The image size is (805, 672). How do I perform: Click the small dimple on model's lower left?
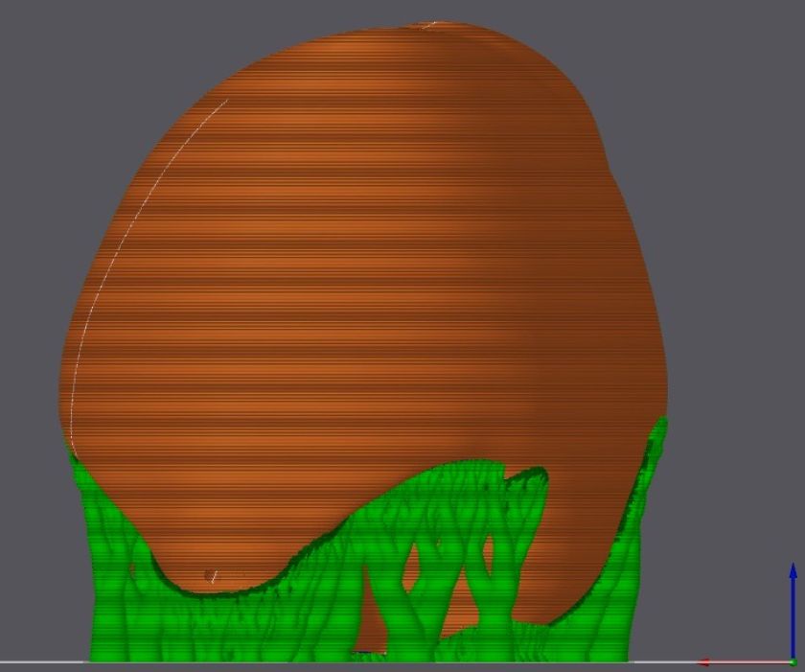coord(210,575)
